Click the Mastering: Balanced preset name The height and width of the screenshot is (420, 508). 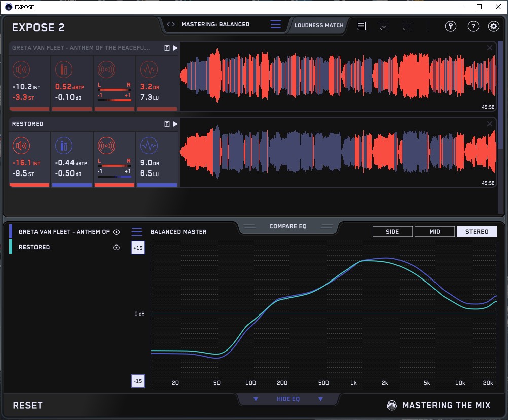tap(215, 24)
